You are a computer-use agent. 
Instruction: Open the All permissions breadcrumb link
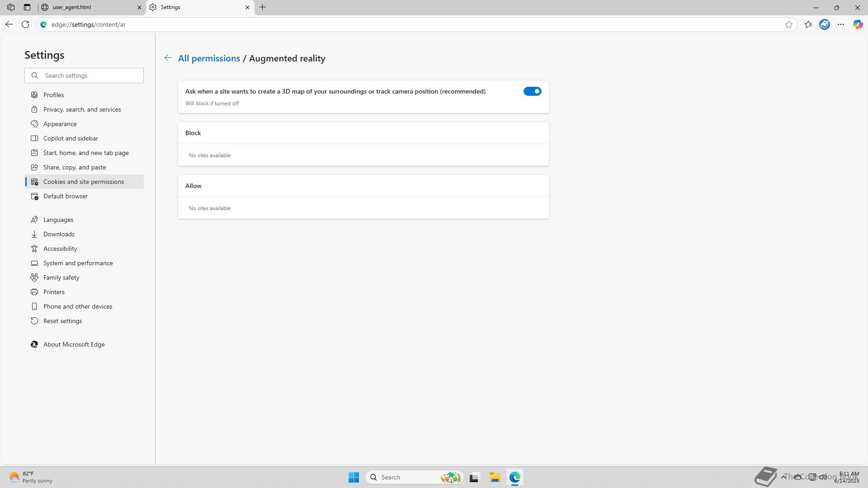coord(209,58)
